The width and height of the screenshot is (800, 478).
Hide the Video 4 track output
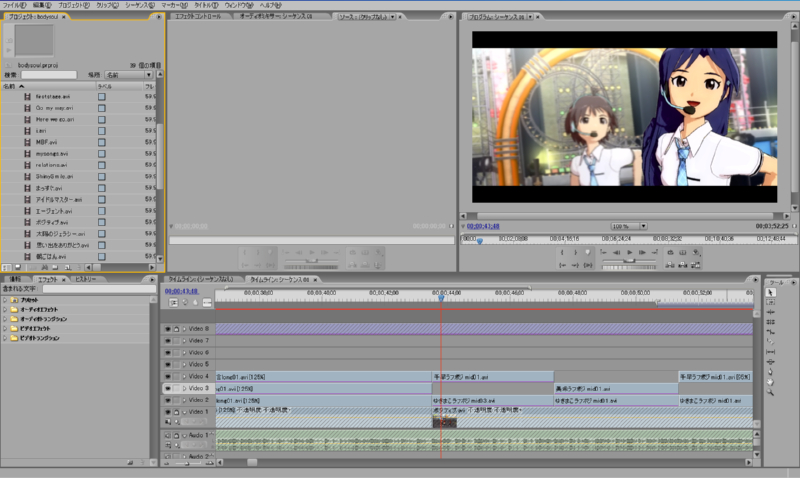pos(168,376)
